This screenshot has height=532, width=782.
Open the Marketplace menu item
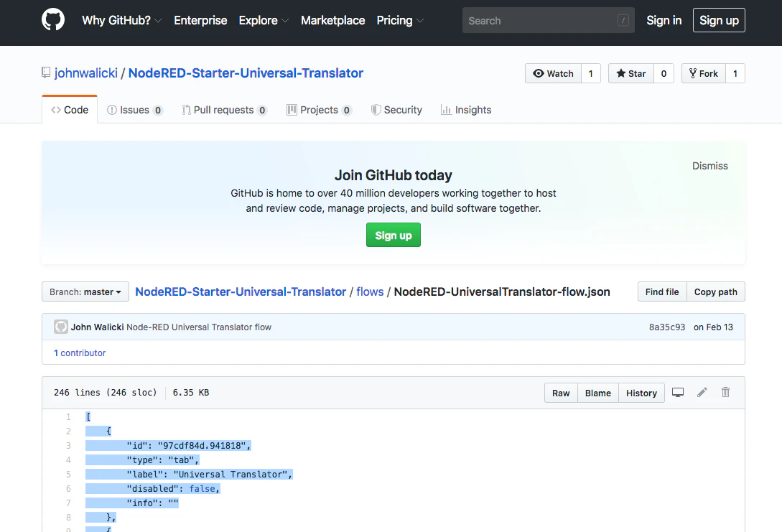332,20
